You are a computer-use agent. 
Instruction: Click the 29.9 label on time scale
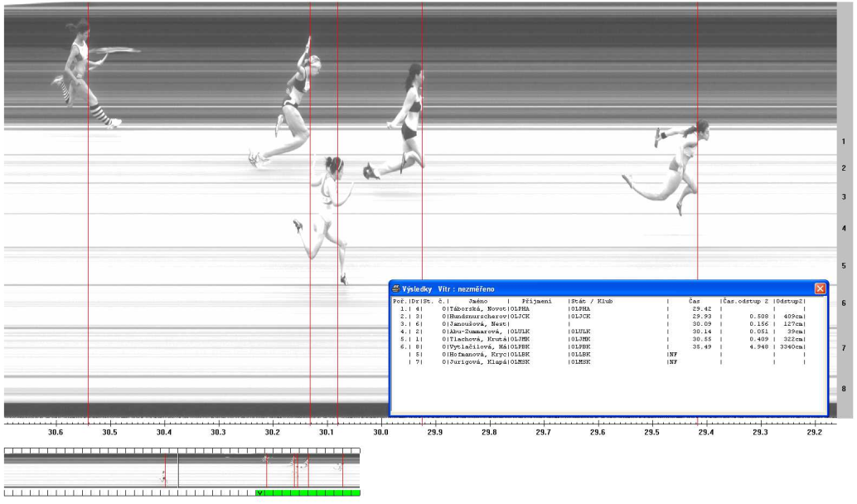435,433
